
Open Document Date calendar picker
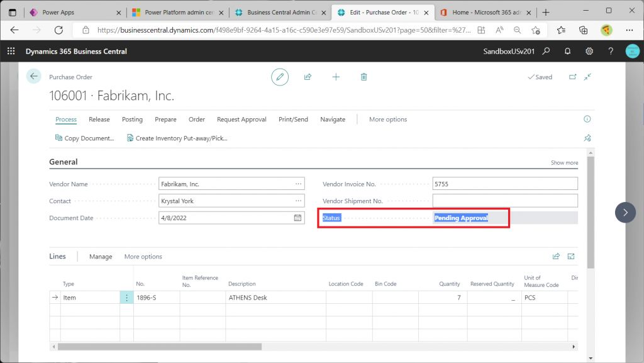pos(298,218)
